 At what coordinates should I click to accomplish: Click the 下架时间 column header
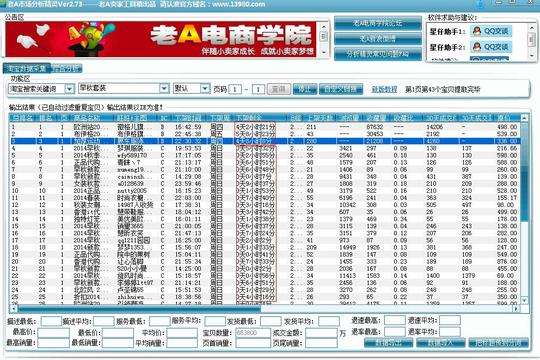(188, 118)
